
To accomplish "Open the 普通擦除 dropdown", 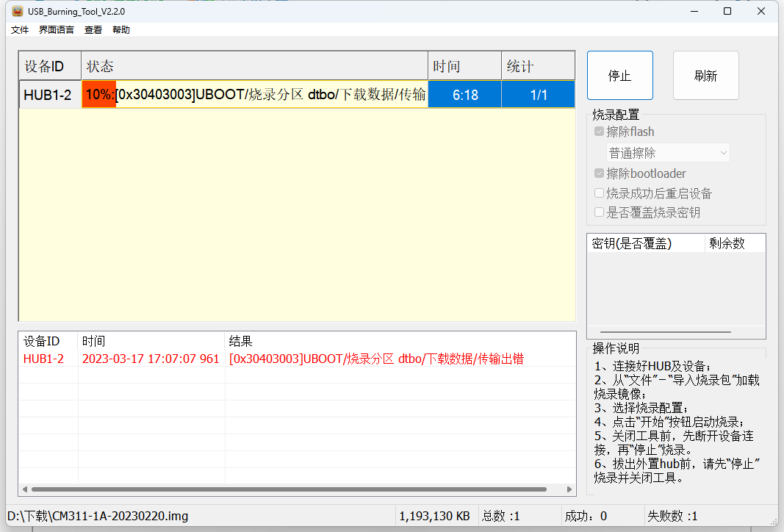I will point(668,153).
